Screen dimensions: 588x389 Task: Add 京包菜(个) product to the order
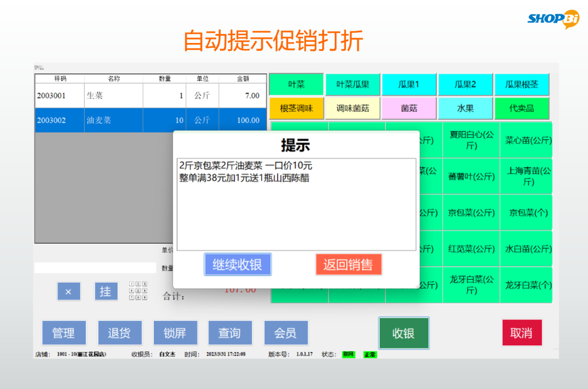pyautogui.click(x=528, y=213)
